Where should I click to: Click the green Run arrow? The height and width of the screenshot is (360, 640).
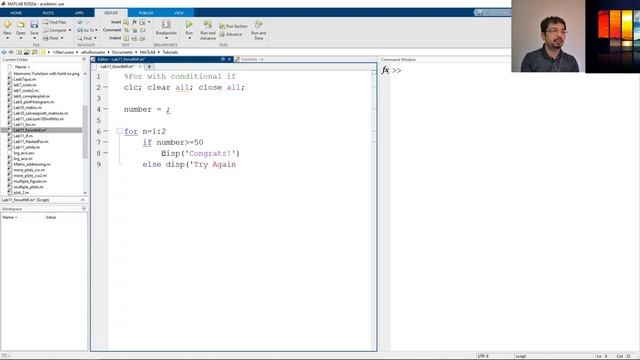coord(189,24)
